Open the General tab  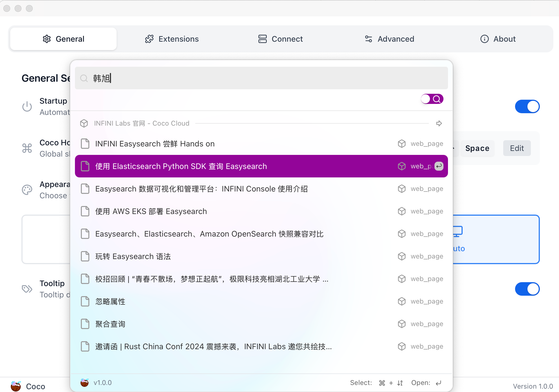point(63,39)
